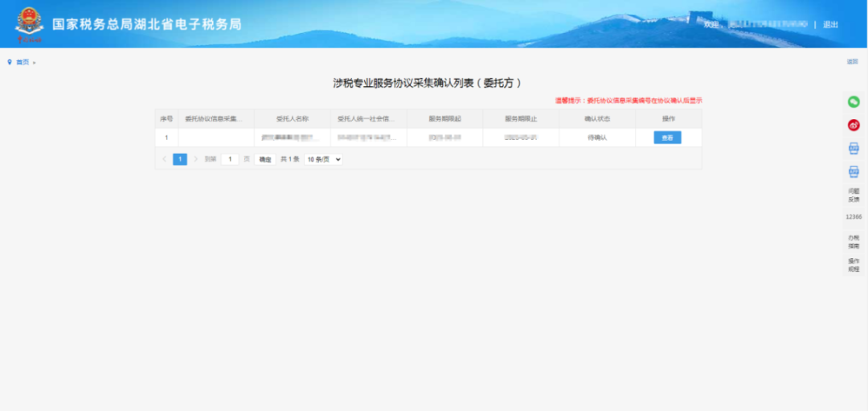
Task: Click the 退出 logout link
Action: [x=830, y=25]
